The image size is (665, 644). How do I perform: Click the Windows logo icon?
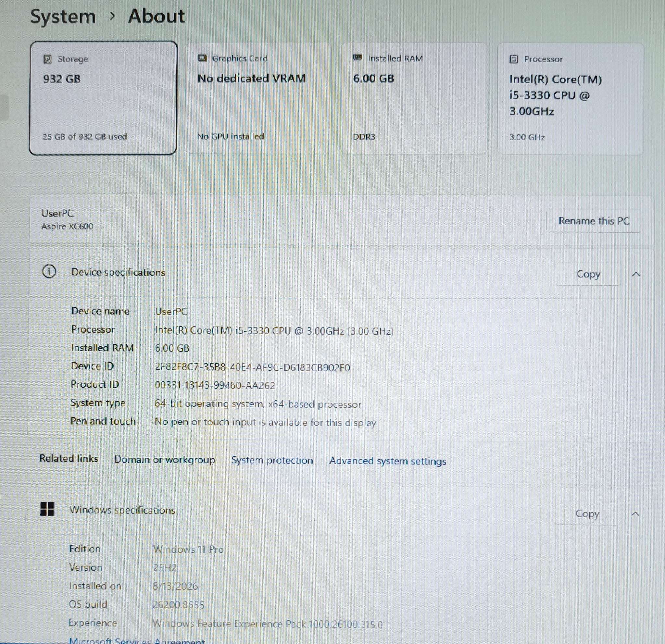coord(47,509)
